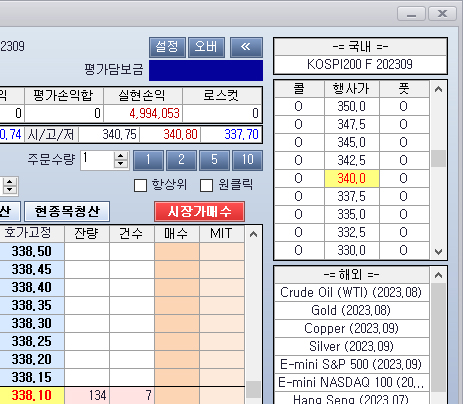Increase order quantity with the up spinner arrow

click(121, 156)
